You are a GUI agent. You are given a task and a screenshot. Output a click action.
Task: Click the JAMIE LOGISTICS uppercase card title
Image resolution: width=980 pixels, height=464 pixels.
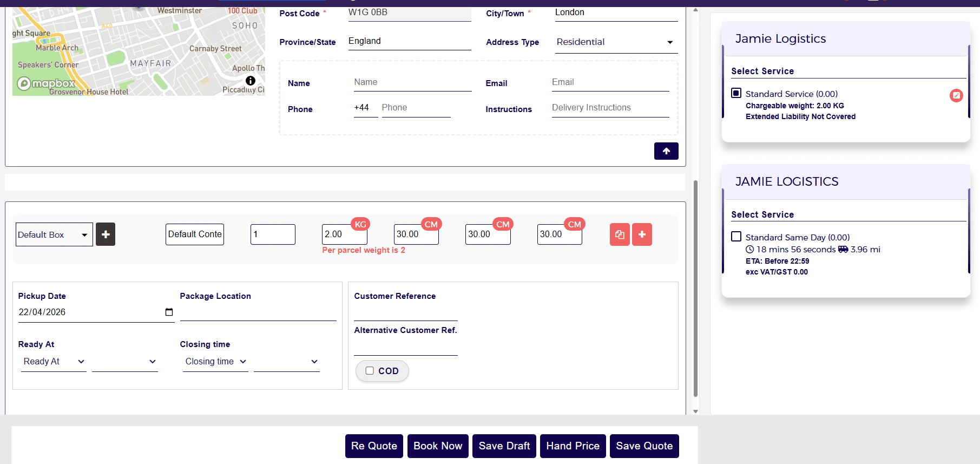point(787,182)
